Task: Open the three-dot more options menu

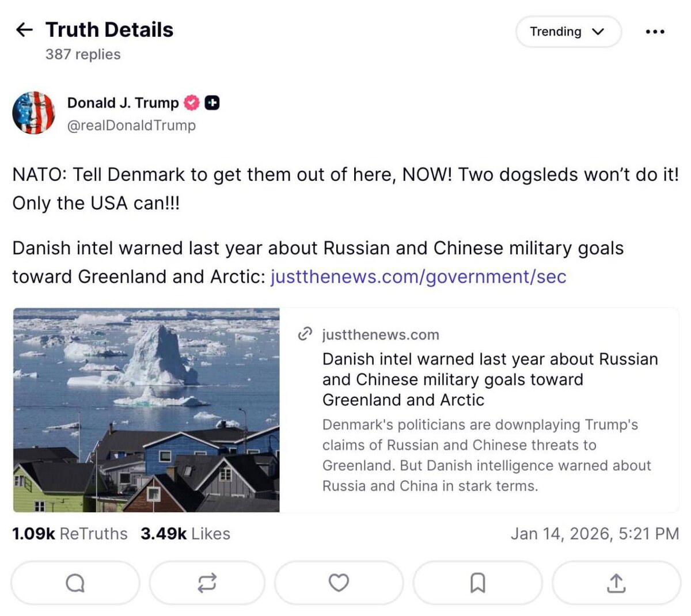Action: click(x=655, y=32)
